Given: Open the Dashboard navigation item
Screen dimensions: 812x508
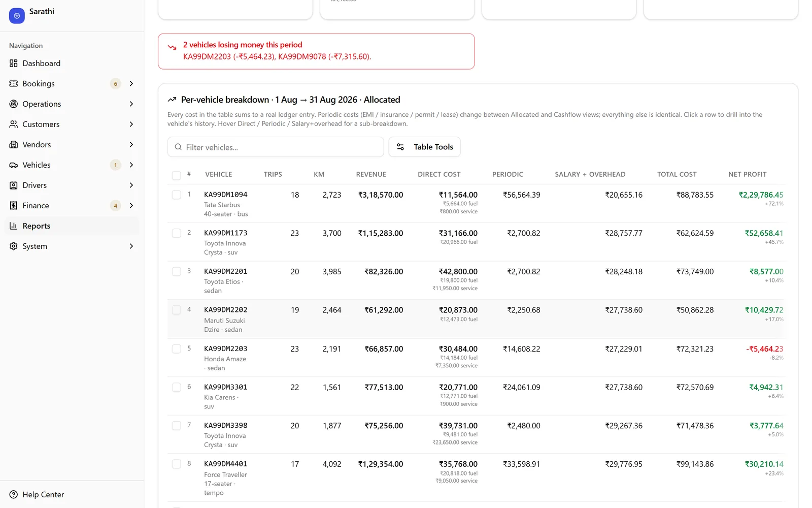Looking at the screenshot, I should [x=72, y=63].
